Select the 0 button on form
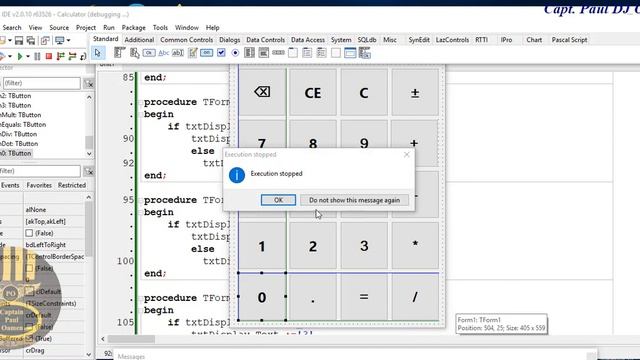The height and width of the screenshot is (360, 640). point(262,297)
